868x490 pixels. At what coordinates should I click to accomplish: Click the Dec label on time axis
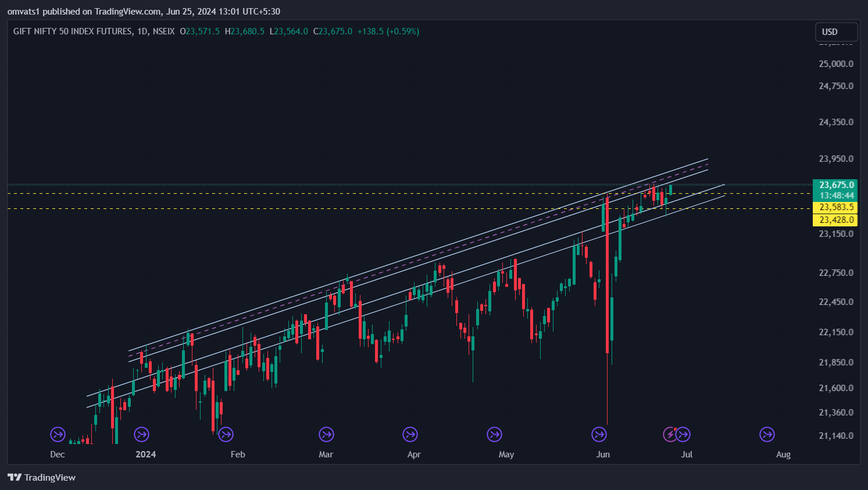(58, 455)
